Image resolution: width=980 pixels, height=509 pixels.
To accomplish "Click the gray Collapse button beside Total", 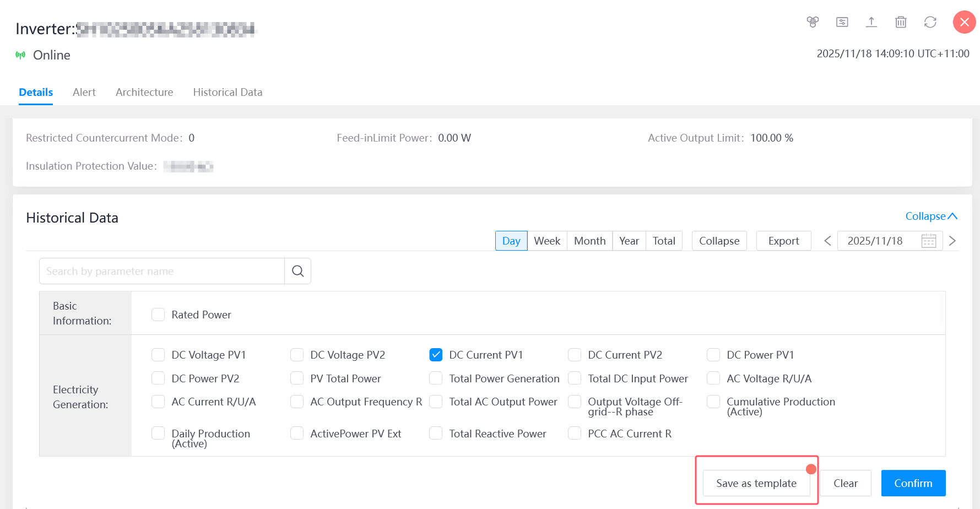I will [719, 241].
